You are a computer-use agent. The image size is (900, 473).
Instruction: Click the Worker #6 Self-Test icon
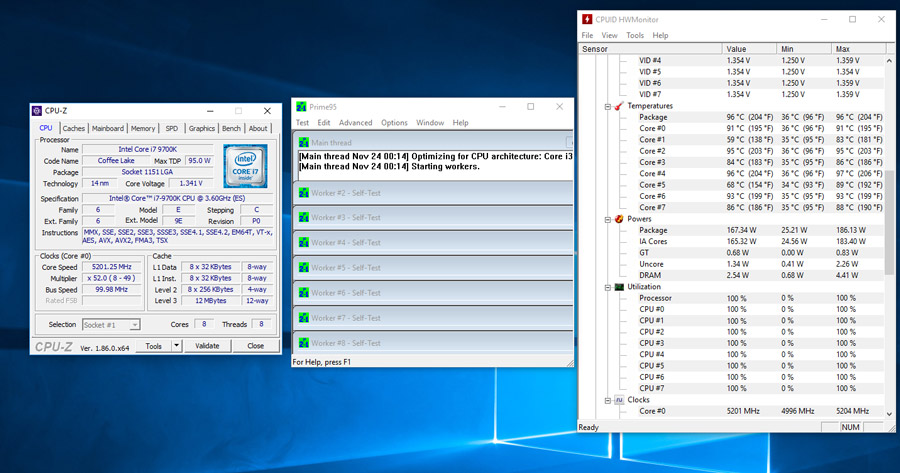pos(304,293)
